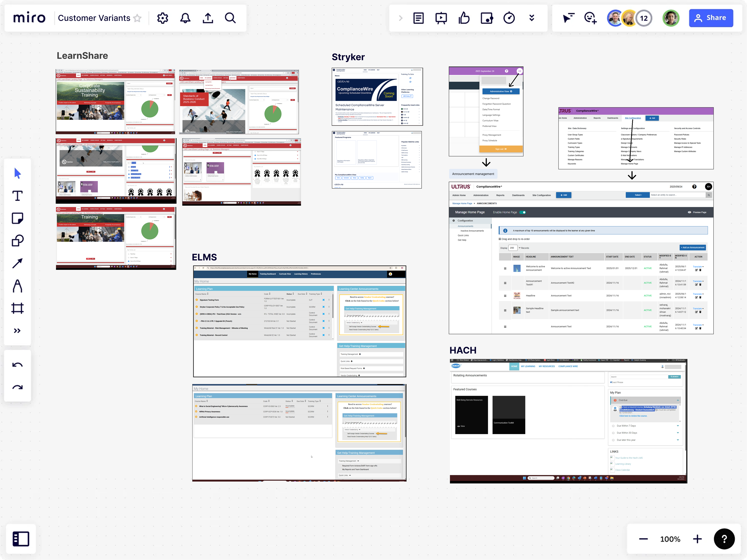
Task: Click the Customer Variants board title
Action: point(94,18)
